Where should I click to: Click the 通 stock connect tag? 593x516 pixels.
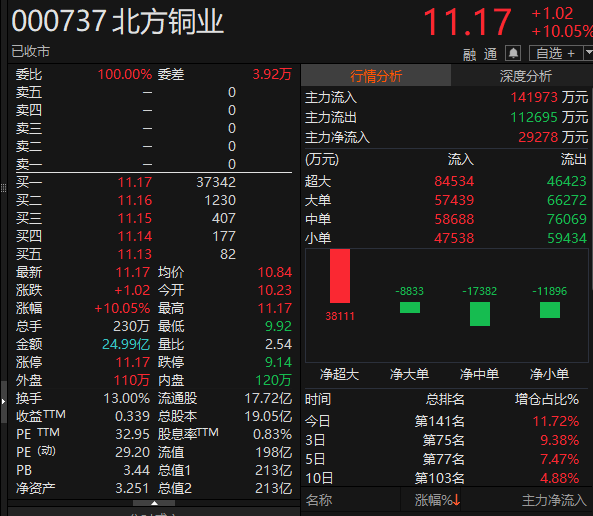coord(491,54)
